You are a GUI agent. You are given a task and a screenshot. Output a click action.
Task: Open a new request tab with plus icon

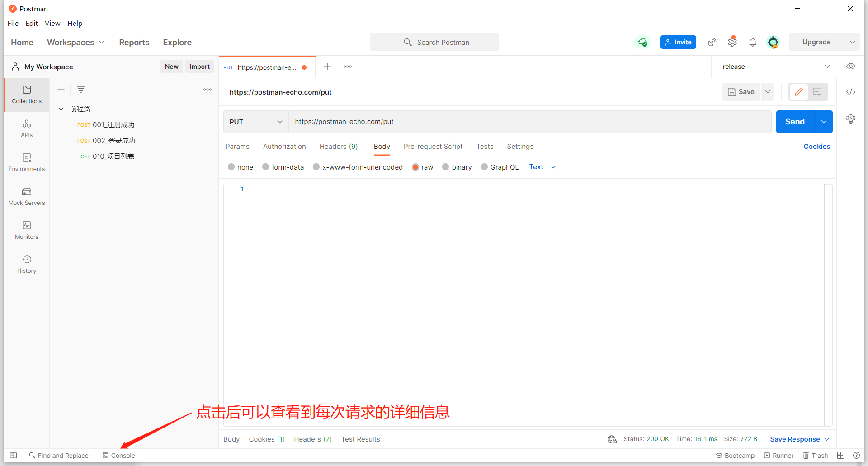tap(327, 67)
